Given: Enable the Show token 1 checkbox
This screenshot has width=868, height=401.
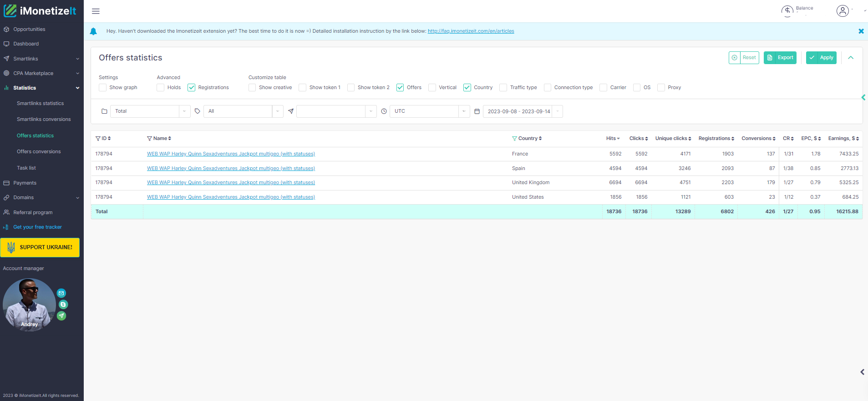Looking at the screenshot, I should [x=302, y=88].
